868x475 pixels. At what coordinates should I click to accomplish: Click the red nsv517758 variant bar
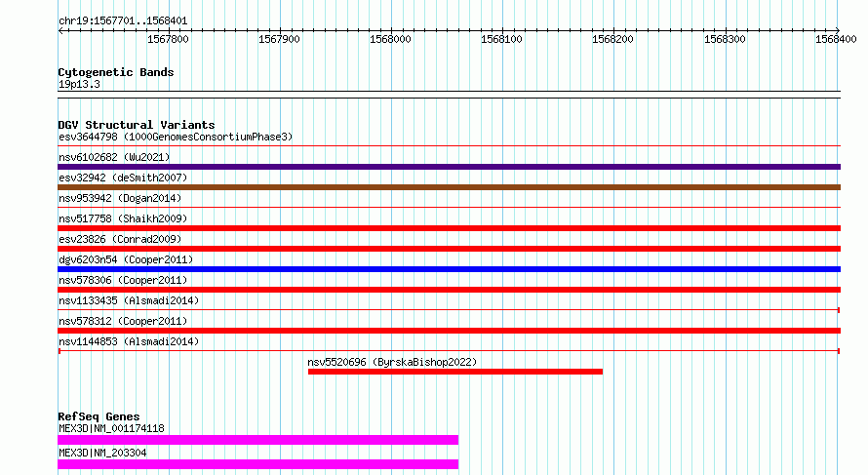click(449, 228)
